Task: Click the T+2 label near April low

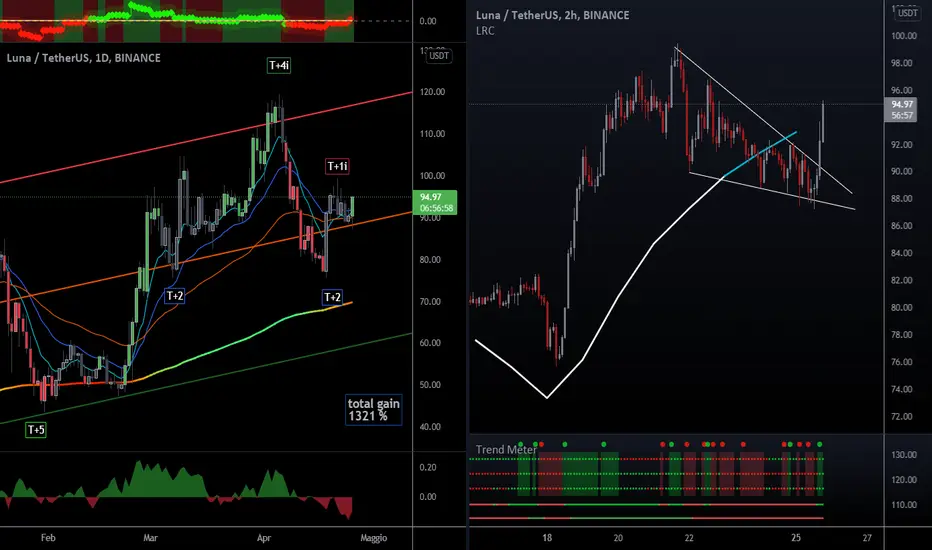Action: pos(332,297)
